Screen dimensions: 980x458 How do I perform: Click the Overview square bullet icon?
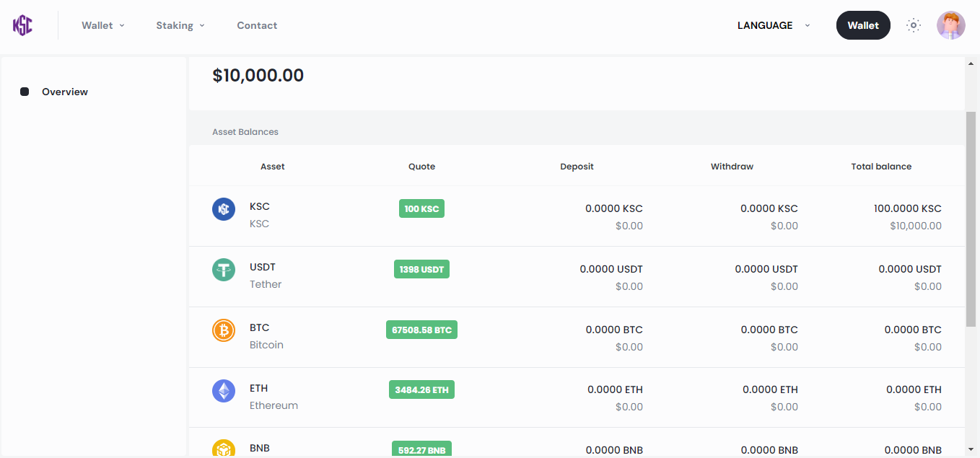click(25, 92)
